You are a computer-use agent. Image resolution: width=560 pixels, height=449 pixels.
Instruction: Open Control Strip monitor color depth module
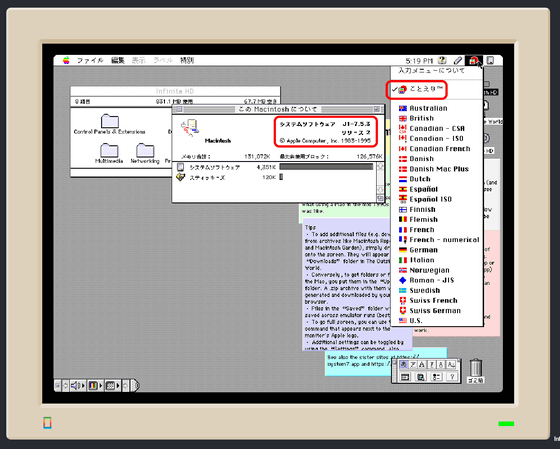[95, 386]
